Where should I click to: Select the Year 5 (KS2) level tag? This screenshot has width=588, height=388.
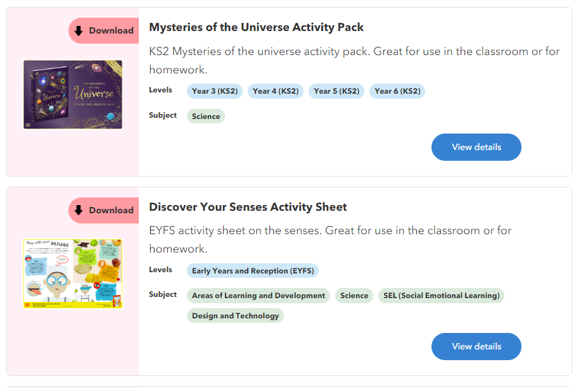click(x=336, y=91)
